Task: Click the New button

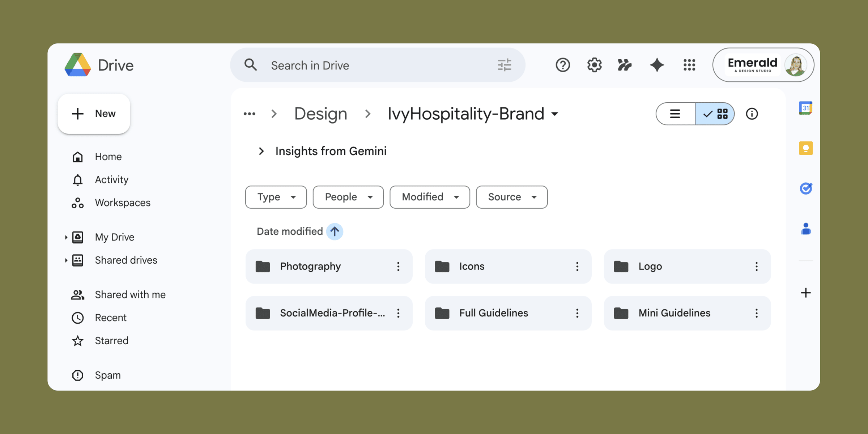Action: [x=94, y=114]
